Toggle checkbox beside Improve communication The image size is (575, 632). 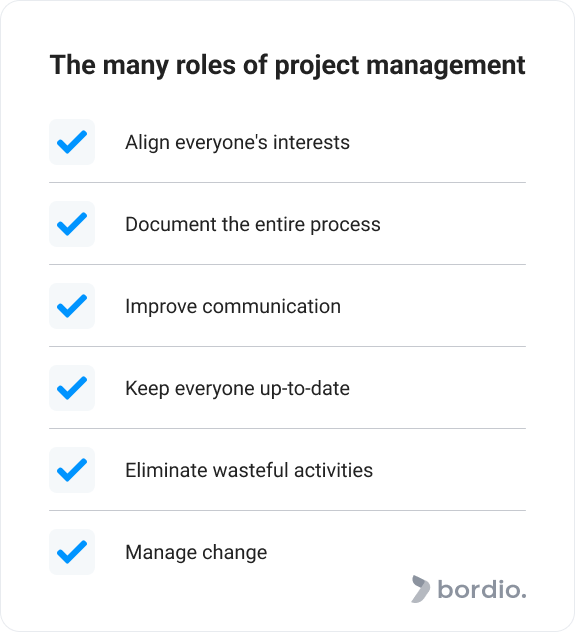click(72, 306)
